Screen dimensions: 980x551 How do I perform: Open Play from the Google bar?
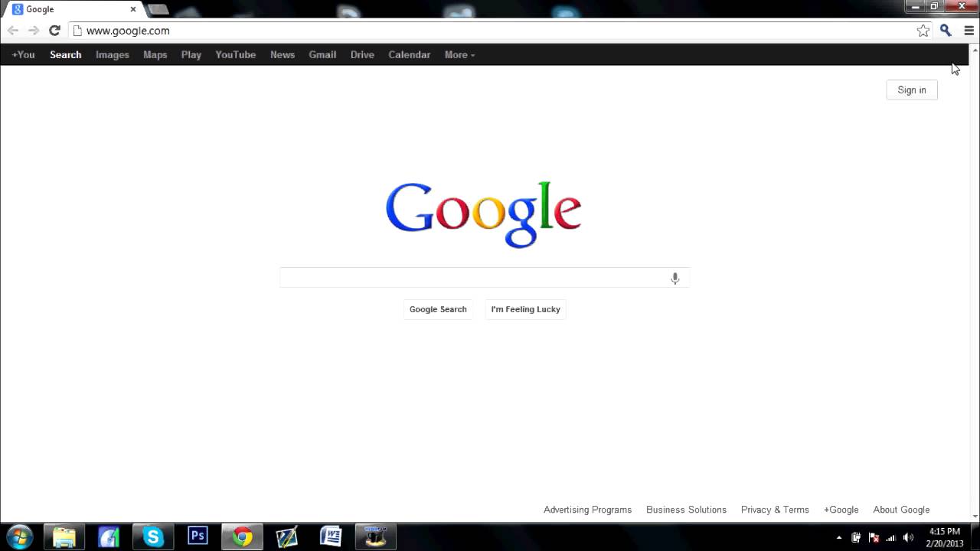click(191, 55)
